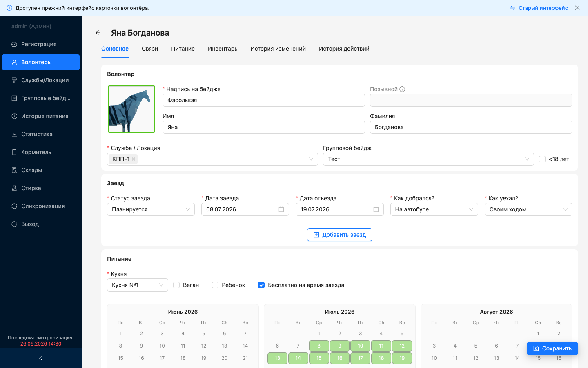
Task: Switch to the История изменений tab
Action: pyautogui.click(x=278, y=49)
